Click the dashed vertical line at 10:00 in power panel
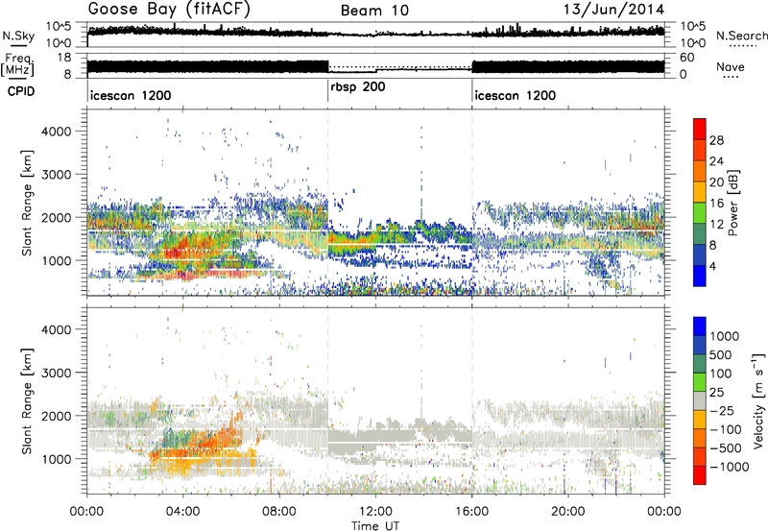The height and width of the screenshot is (532, 768). click(x=327, y=202)
